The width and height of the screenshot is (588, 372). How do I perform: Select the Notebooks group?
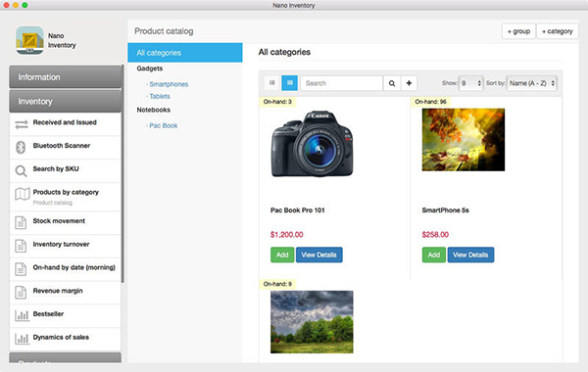pos(154,110)
